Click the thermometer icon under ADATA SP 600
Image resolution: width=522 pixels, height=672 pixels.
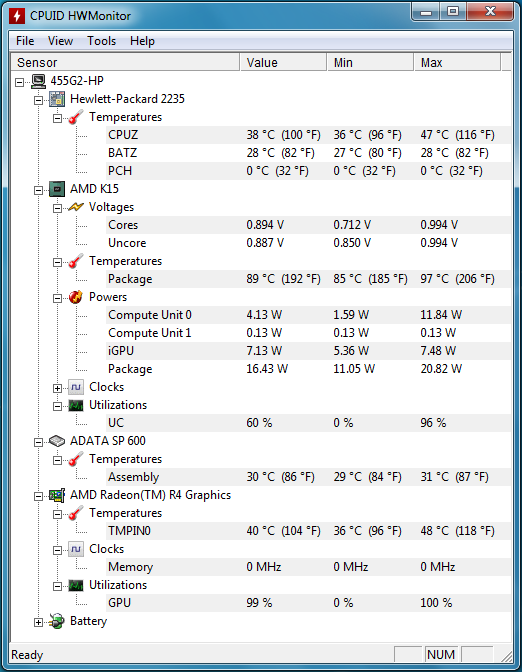pos(76,459)
